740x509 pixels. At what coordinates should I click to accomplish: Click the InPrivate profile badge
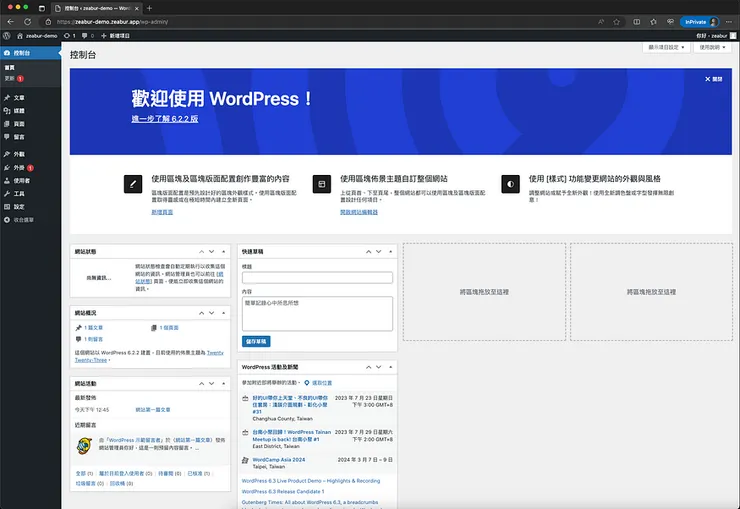699,22
